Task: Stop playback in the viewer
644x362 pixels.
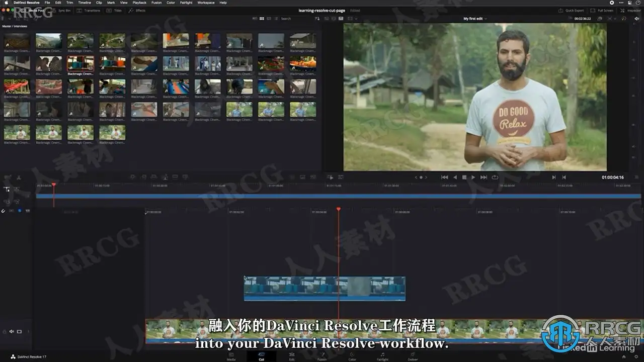Action: click(464, 177)
